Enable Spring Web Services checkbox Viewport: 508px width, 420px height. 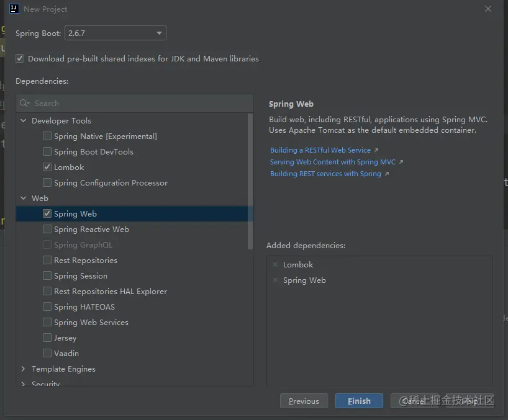(47, 322)
